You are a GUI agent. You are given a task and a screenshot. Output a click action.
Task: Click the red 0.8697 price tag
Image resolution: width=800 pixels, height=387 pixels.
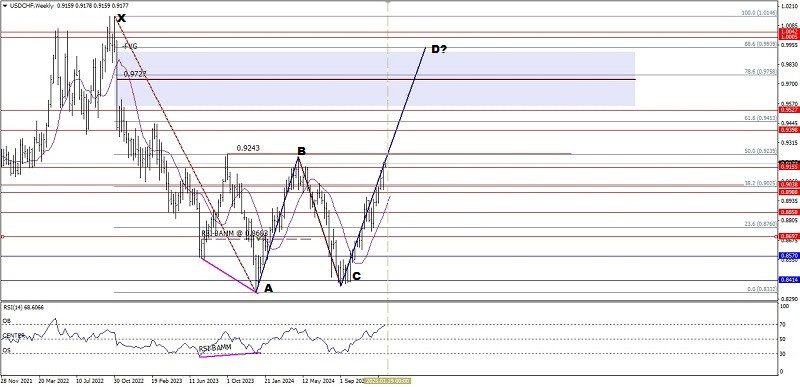789,237
